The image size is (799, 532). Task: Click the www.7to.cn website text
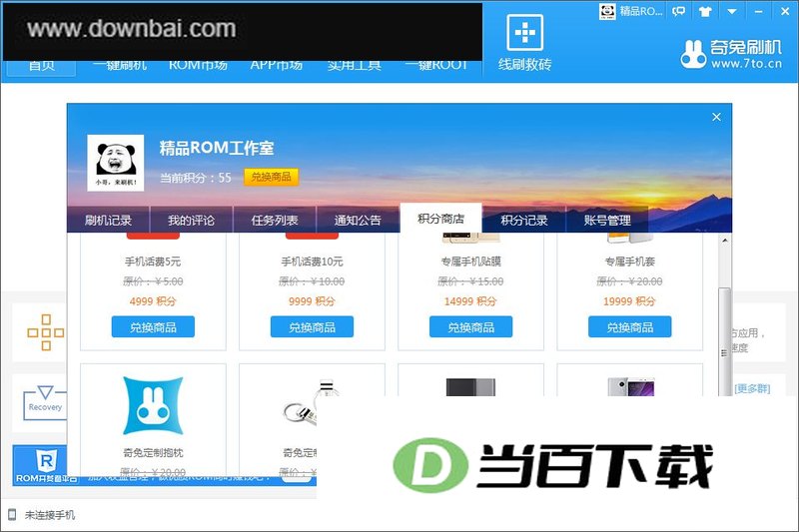point(746,64)
